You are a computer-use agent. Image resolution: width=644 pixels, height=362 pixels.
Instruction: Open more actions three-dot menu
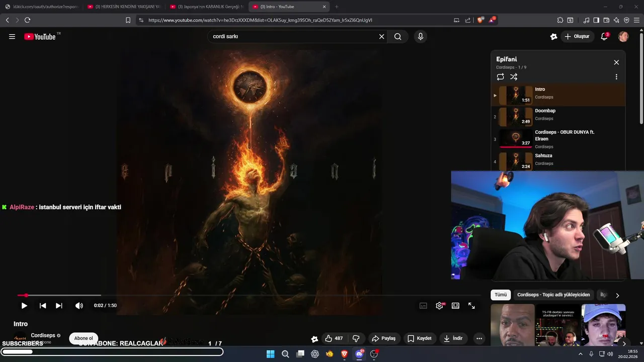point(479,338)
